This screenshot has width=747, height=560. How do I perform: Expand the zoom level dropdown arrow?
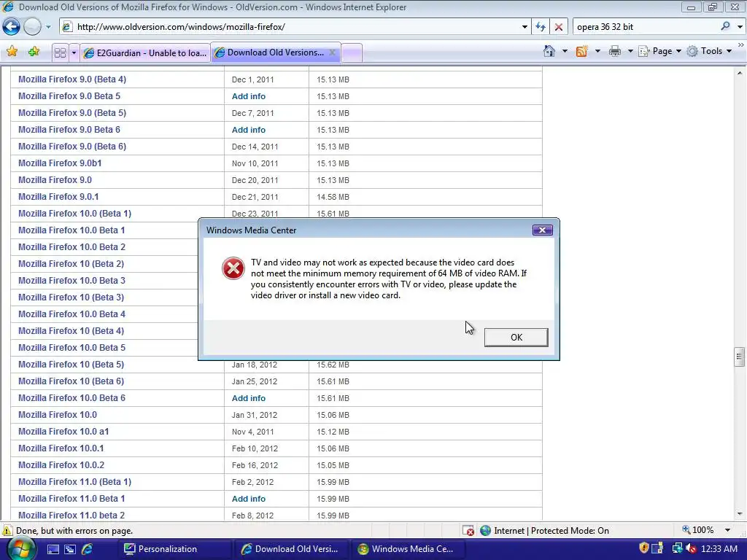[x=727, y=530]
